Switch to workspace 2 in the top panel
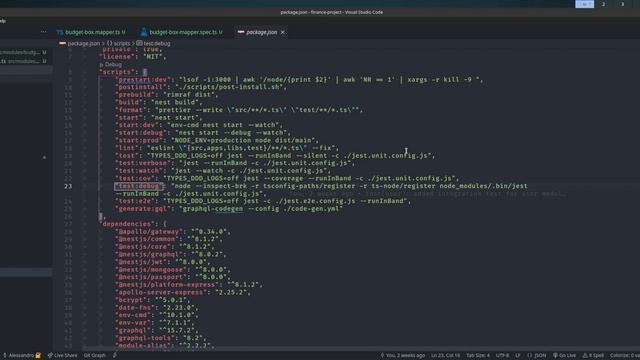This screenshot has width=640, height=360. pos(603,4)
